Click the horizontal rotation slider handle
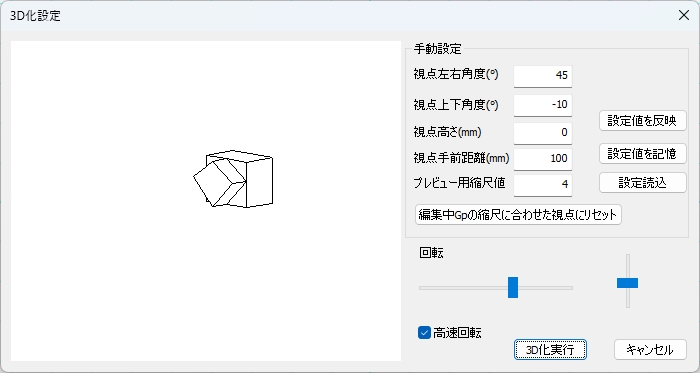Image resolution: width=700 pixels, height=373 pixels. click(513, 287)
